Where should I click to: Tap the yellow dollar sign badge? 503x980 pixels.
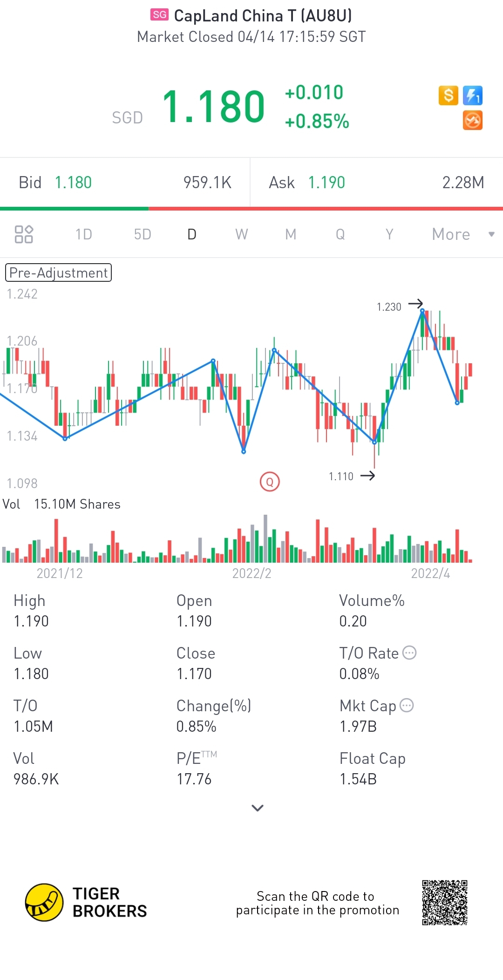tap(448, 95)
